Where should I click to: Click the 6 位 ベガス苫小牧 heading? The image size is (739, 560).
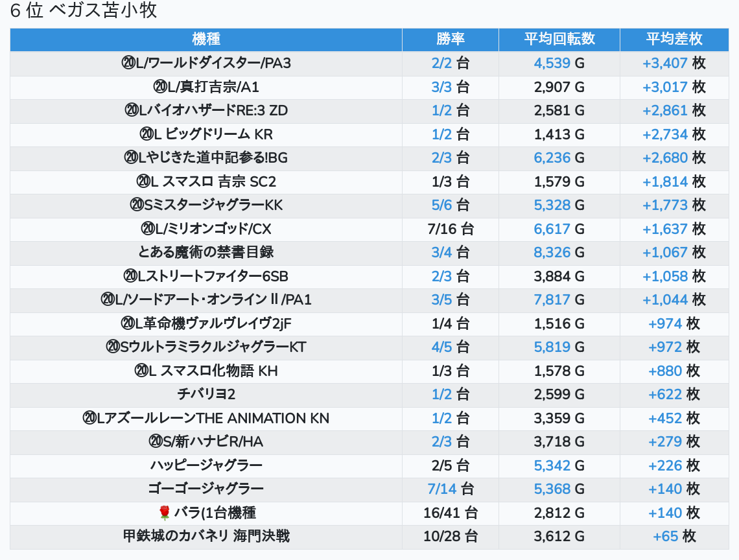84,10
